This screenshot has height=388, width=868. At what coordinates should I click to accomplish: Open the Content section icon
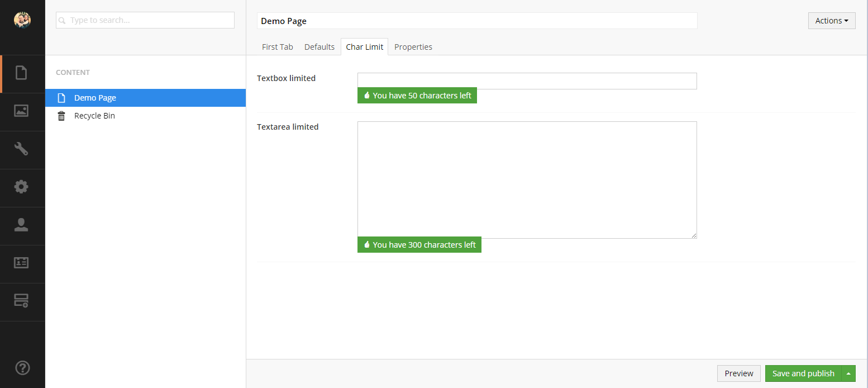click(x=22, y=73)
